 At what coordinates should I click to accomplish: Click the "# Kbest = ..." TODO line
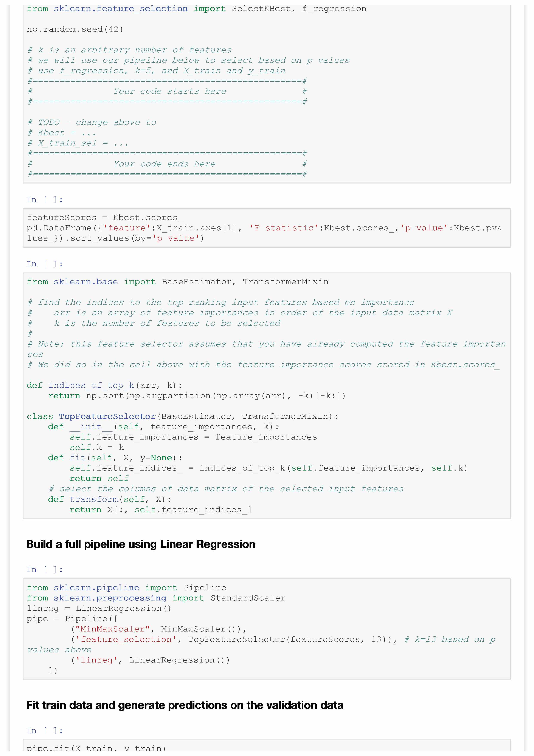[x=62, y=133]
